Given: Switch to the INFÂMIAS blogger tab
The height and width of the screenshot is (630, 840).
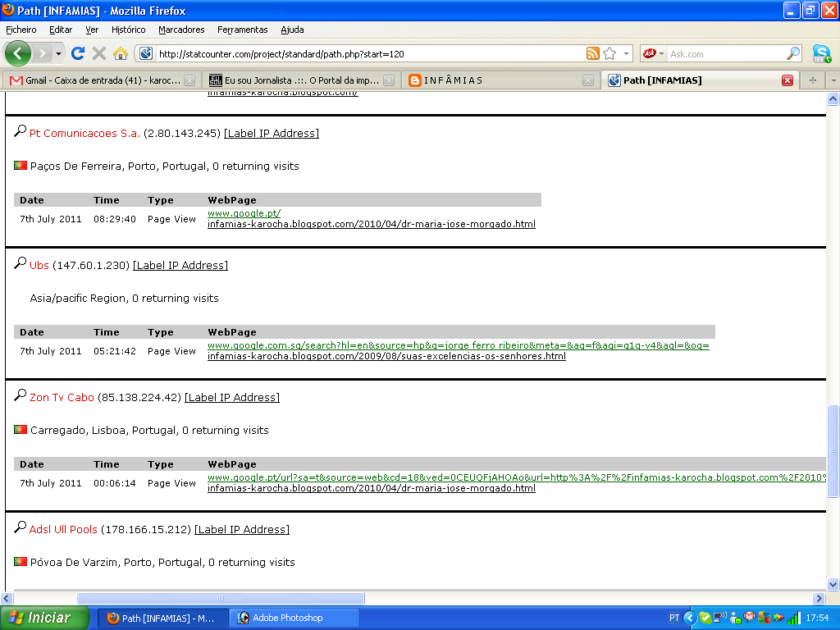Looking at the screenshot, I should pyautogui.click(x=500, y=80).
